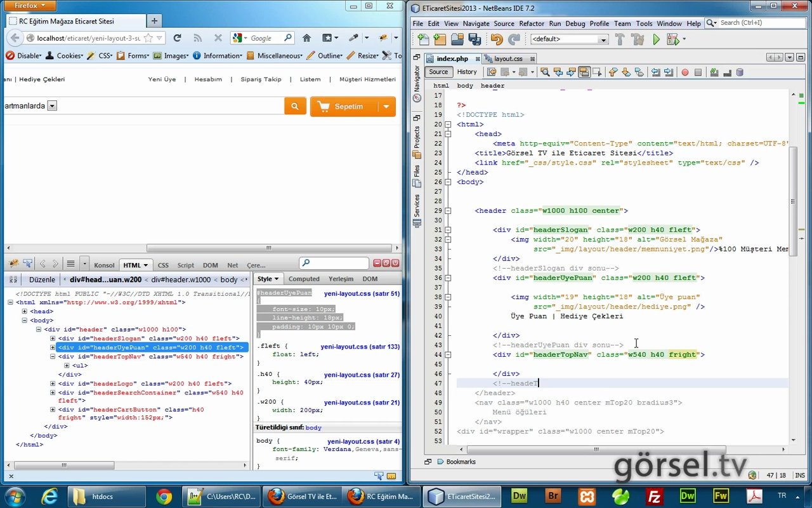Viewport: 812px width, 508px height.
Task: Clean and build project icon
Action: pos(638,39)
